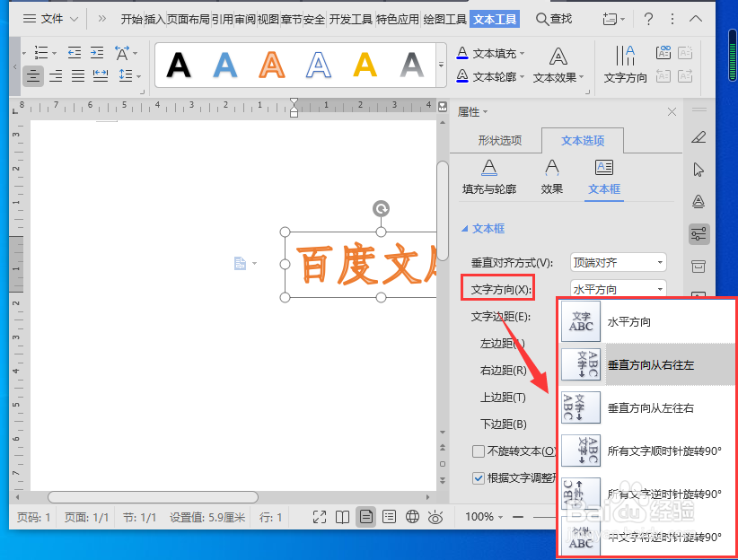This screenshot has height=560, width=738.
Task: Click the eye protection mode icon
Action: click(435, 517)
